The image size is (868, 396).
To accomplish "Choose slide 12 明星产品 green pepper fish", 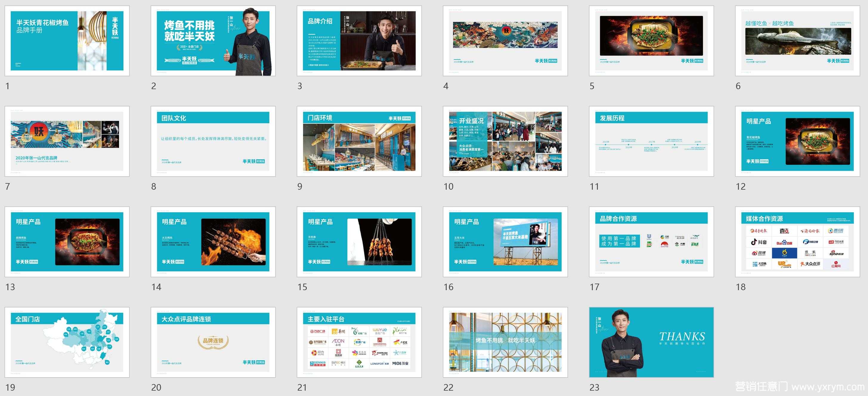I will (798, 141).
